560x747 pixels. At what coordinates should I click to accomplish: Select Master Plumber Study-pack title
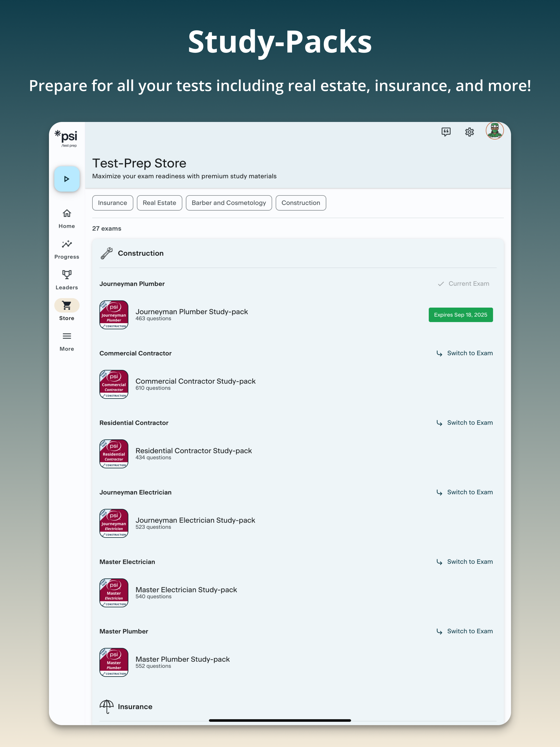[182, 660]
